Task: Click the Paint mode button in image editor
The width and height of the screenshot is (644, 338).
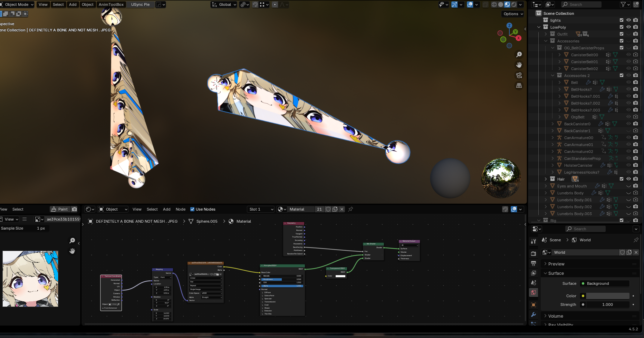Action: 59,209
